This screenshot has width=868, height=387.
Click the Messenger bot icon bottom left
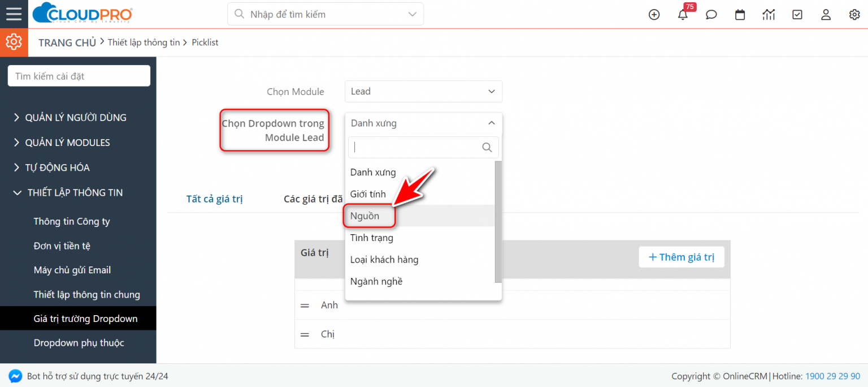pos(15,375)
